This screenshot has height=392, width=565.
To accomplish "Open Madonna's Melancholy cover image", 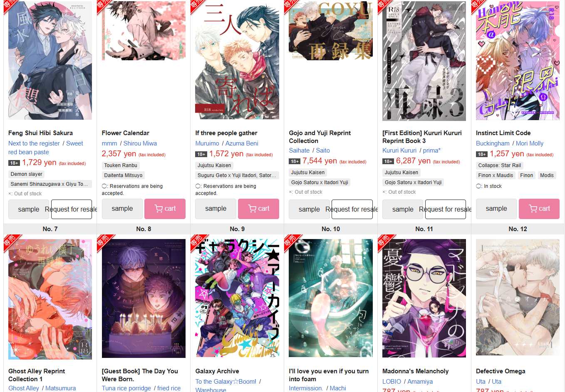I will point(424,298).
